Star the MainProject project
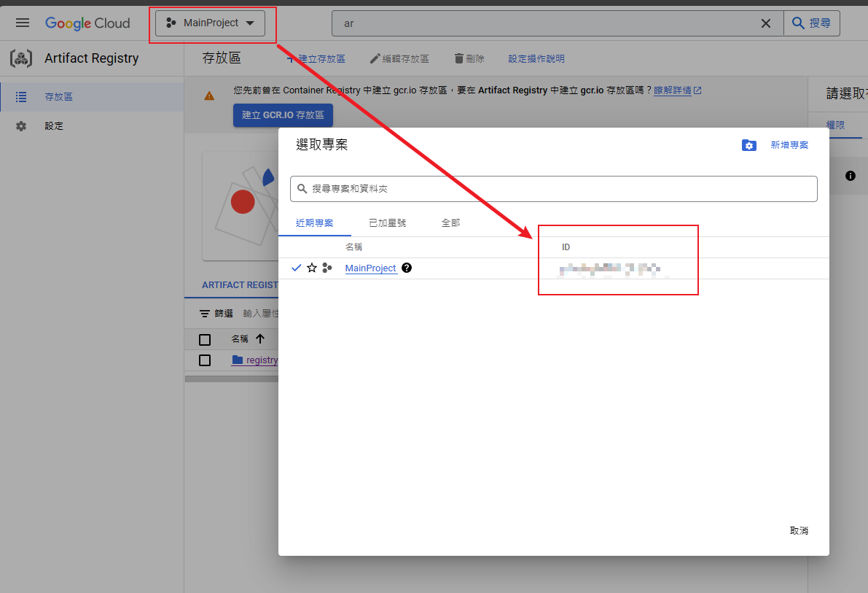 (312, 268)
